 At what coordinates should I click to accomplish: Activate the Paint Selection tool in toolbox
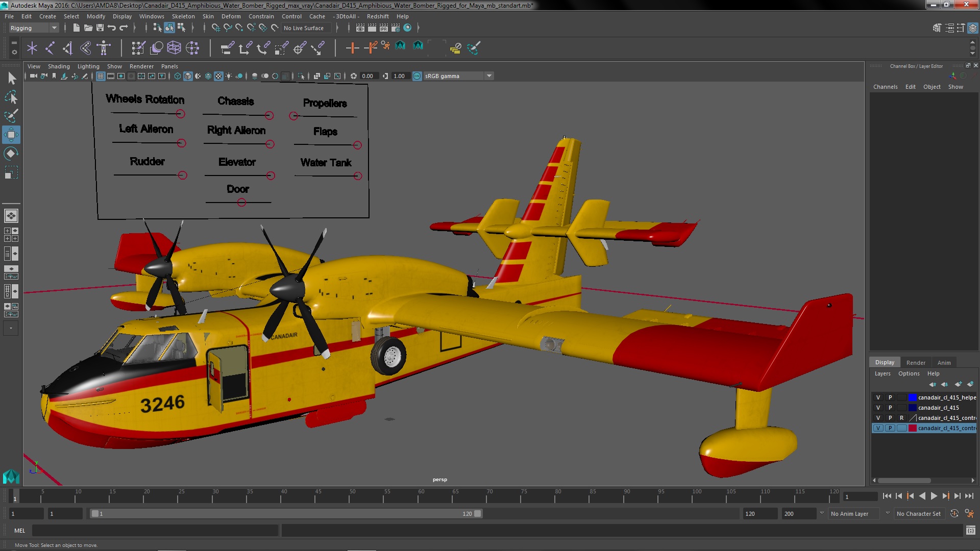coord(11,116)
